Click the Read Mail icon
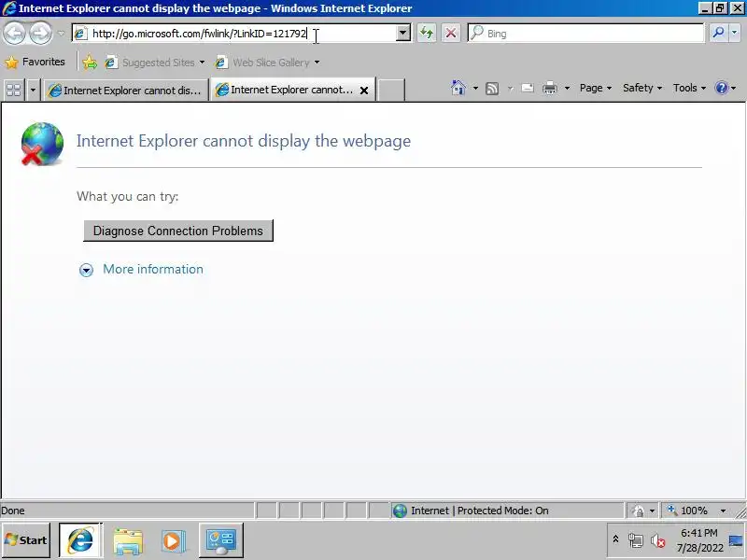The image size is (747, 560). [x=528, y=88]
